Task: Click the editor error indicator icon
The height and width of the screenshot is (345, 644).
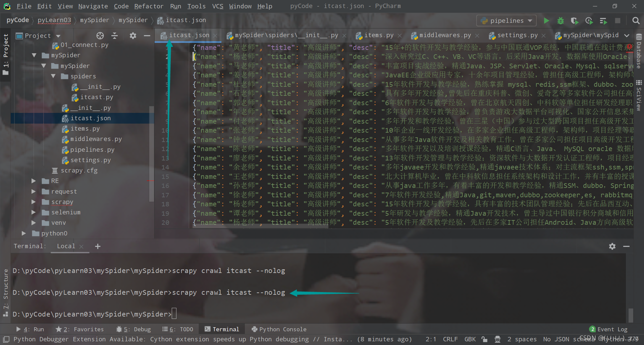Action: click(629, 47)
